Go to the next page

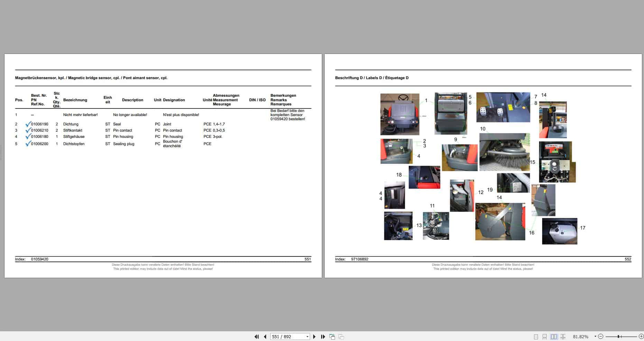[314, 337]
